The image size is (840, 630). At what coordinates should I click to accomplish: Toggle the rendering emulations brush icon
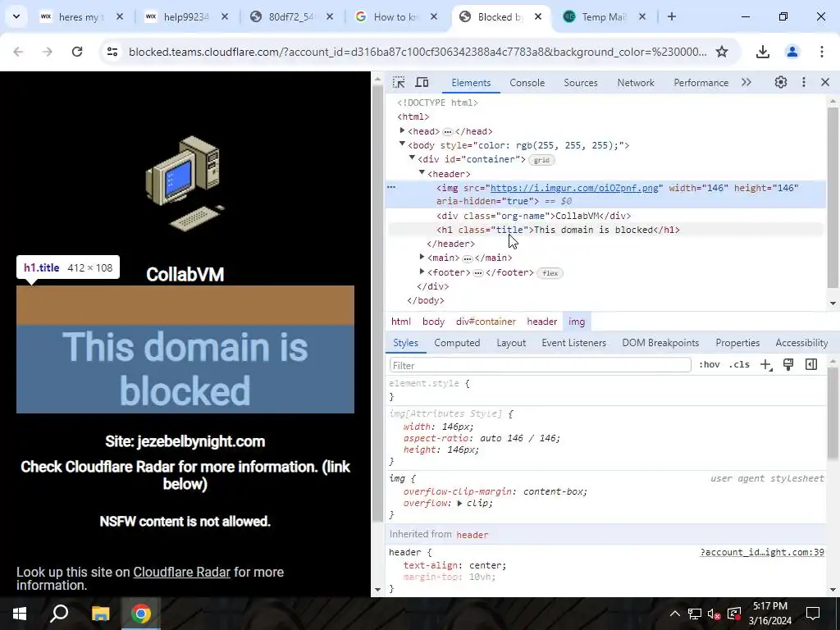788,365
